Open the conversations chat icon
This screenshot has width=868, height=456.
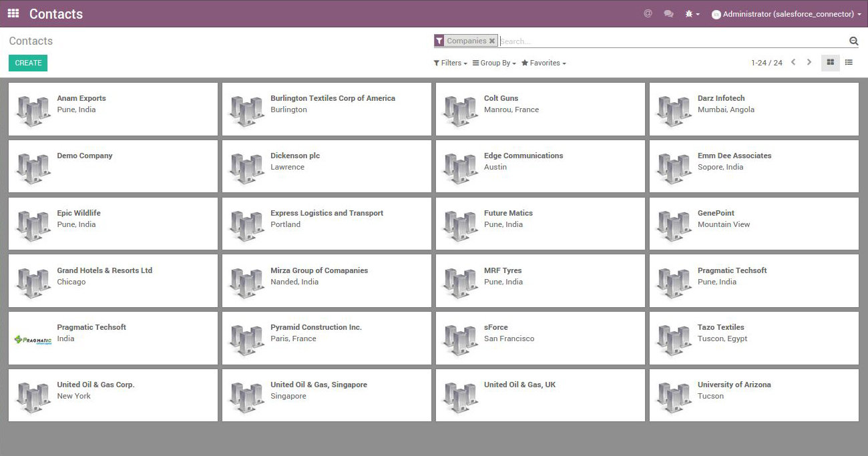pos(668,13)
